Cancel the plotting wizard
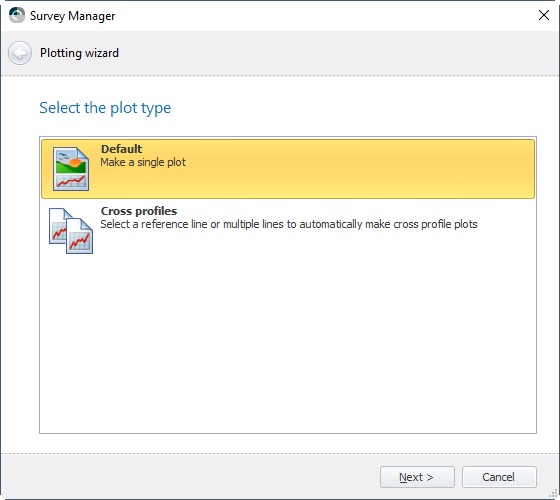The width and height of the screenshot is (560, 500). pyautogui.click(x=499, y=477)
